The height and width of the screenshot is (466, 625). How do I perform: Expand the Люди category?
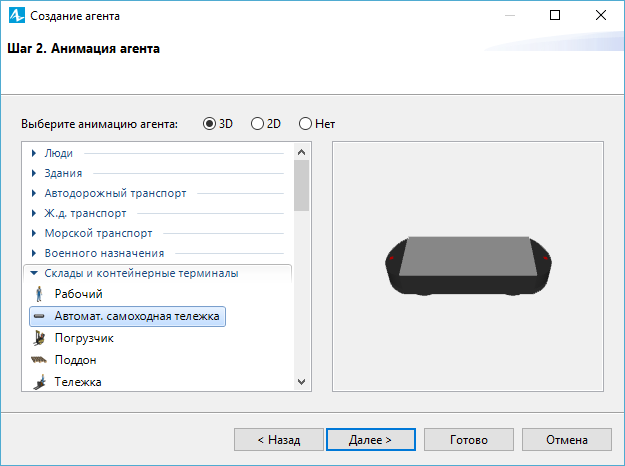click(x=34, y=153)
